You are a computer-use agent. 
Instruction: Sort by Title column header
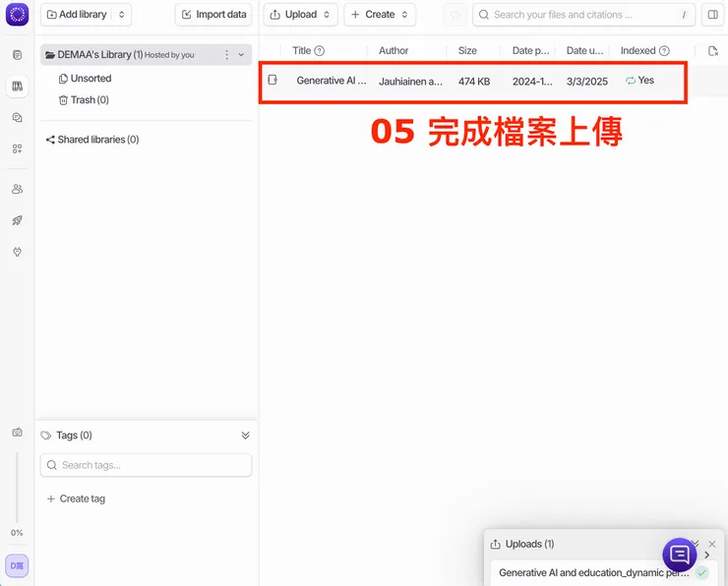click(301, 50)
